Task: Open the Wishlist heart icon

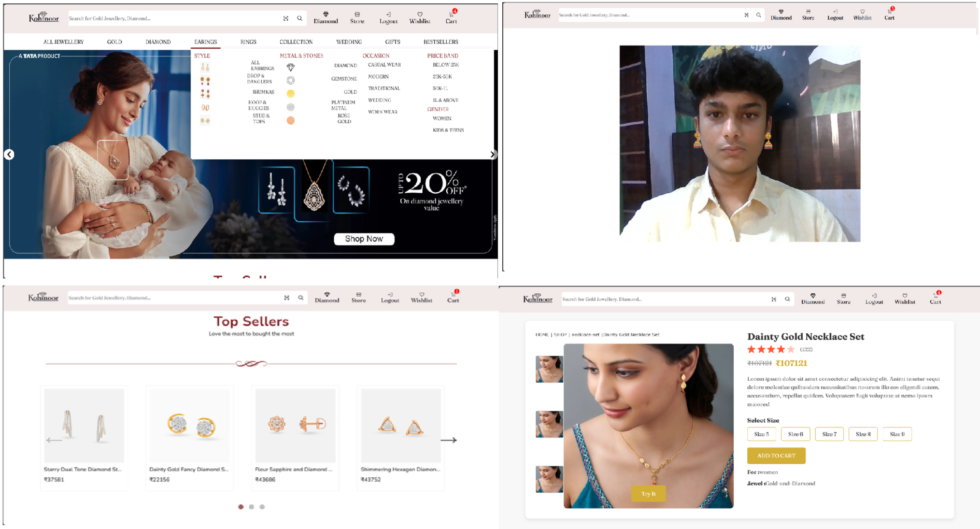Action: pos(420,15)
